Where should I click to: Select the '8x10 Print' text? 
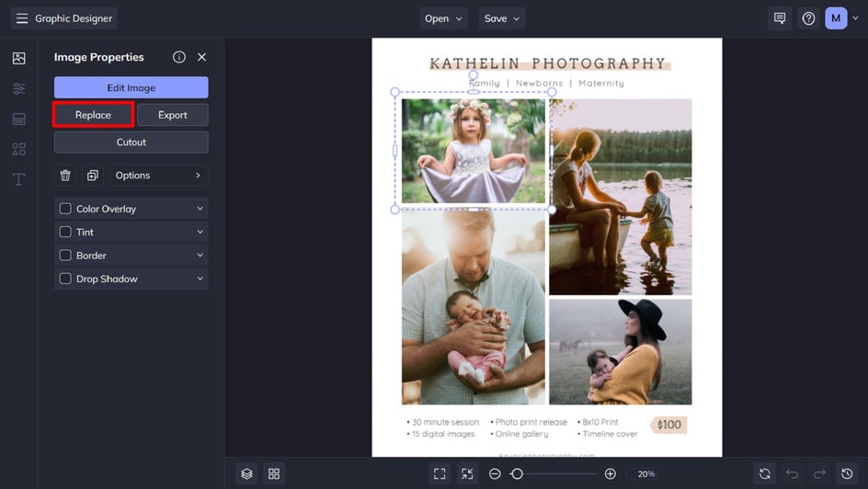600,422
